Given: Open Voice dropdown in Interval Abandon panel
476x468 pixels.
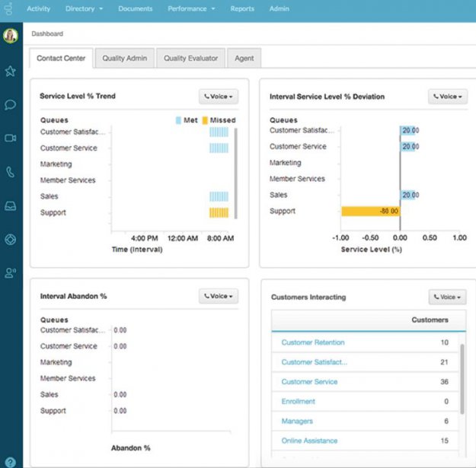Looking at the screenshot, I should 218,296.
